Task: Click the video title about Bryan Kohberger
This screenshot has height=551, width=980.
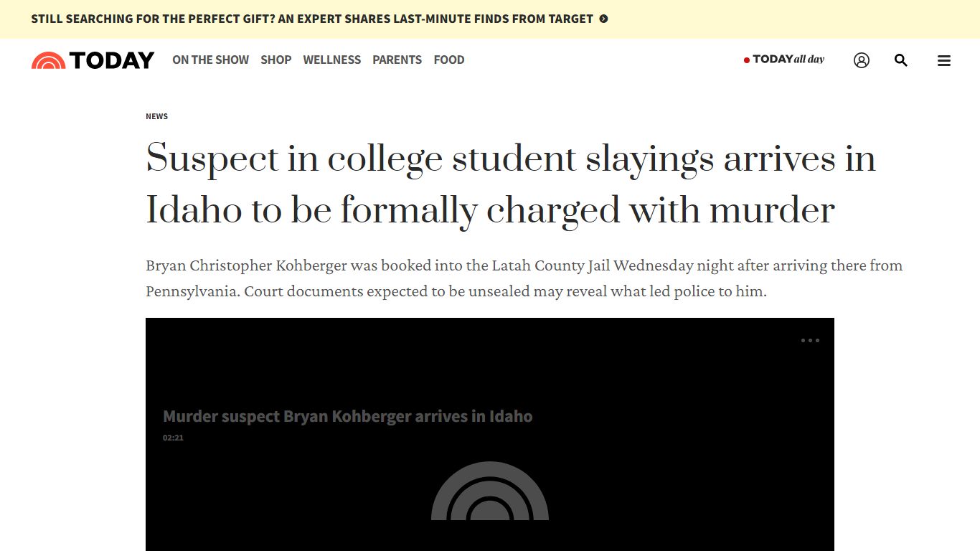Action: tap(347, 416)
